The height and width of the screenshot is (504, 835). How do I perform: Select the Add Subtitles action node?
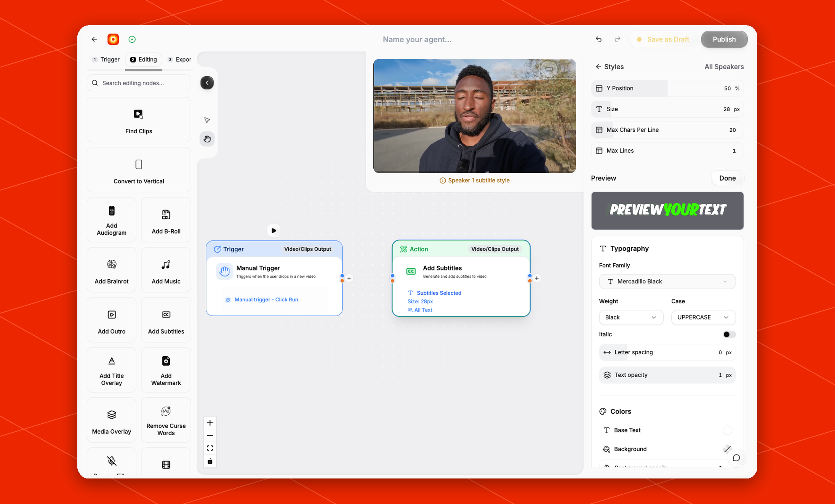[x=461, y=278]
